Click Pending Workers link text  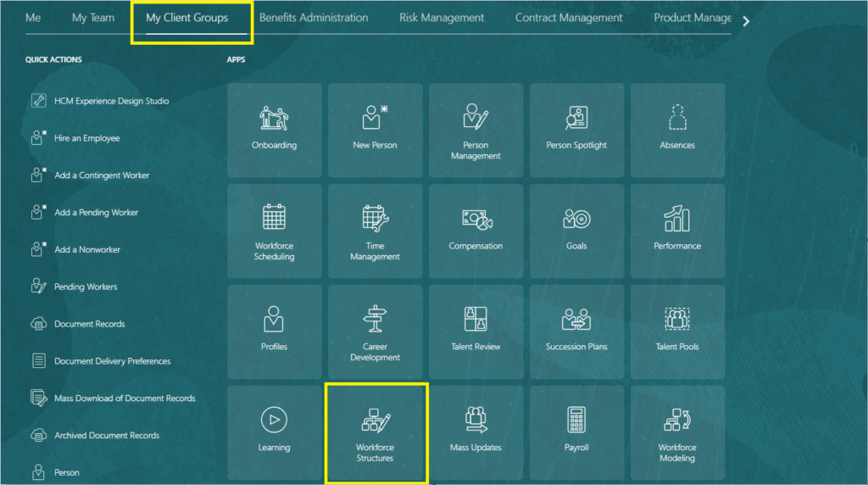(86, 287)
